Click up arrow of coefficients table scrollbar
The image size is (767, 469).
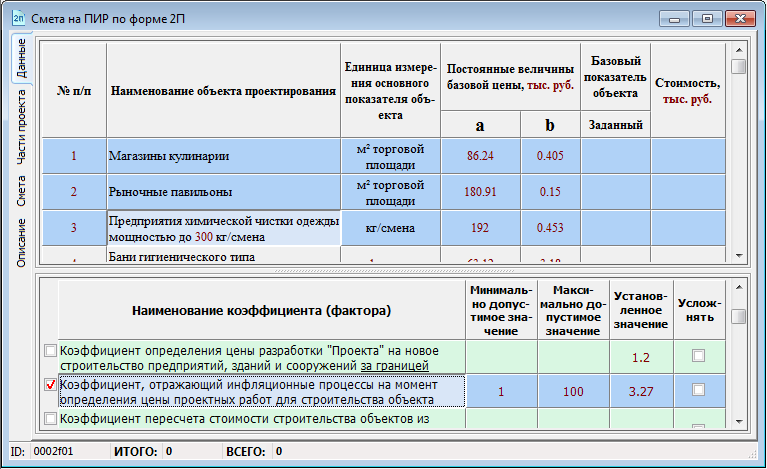pos(739,288)
